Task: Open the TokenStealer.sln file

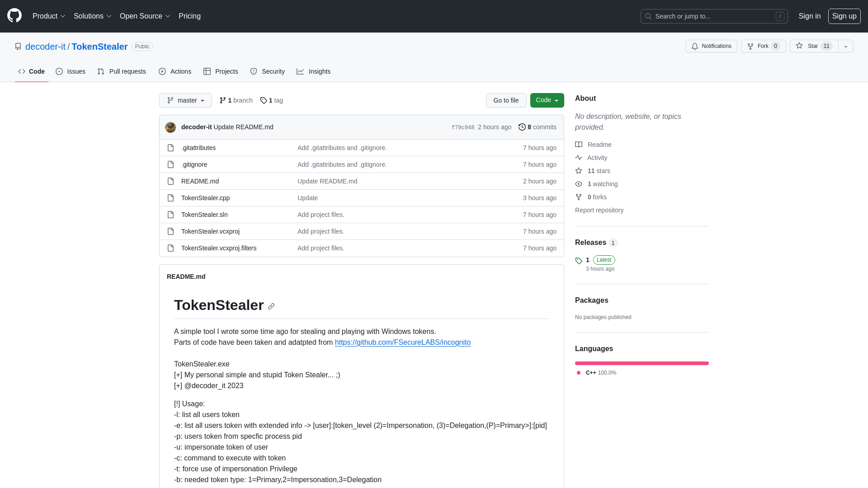Action: [204, 215]
